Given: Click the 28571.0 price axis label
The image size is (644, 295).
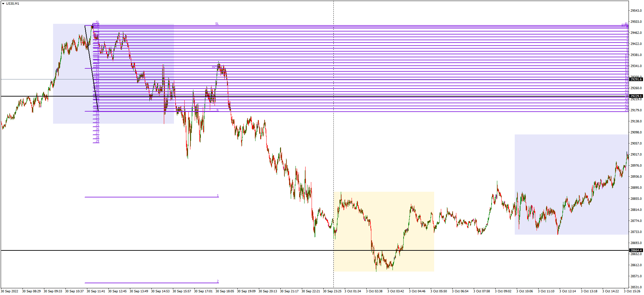Looking at the screenshot, I should click(636, 276).
